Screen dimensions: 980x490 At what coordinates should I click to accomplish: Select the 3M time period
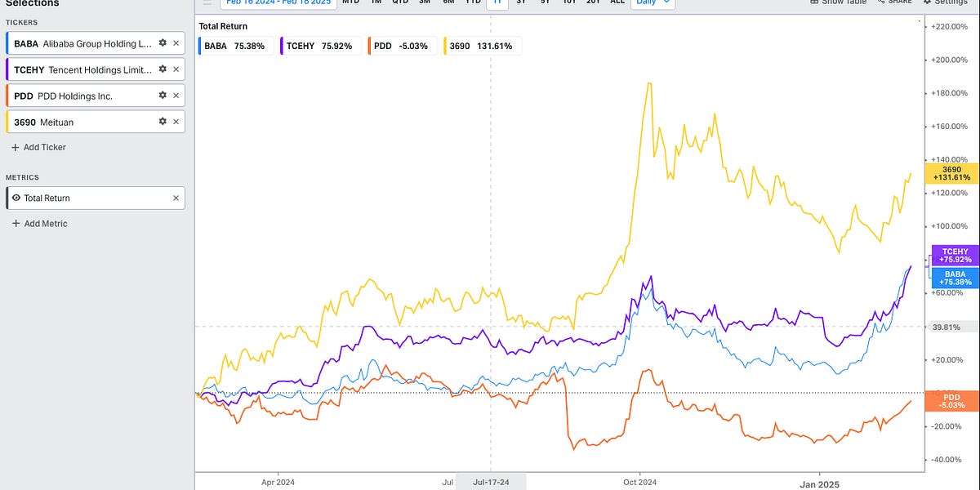click(x=424, y=2)
